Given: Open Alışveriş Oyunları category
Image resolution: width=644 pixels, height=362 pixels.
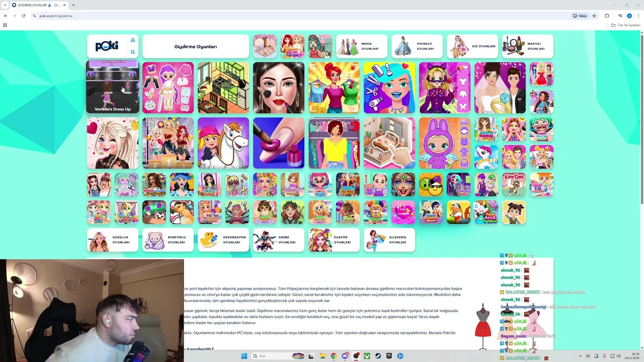Looking at the screenshot, I should pos(389,240).
